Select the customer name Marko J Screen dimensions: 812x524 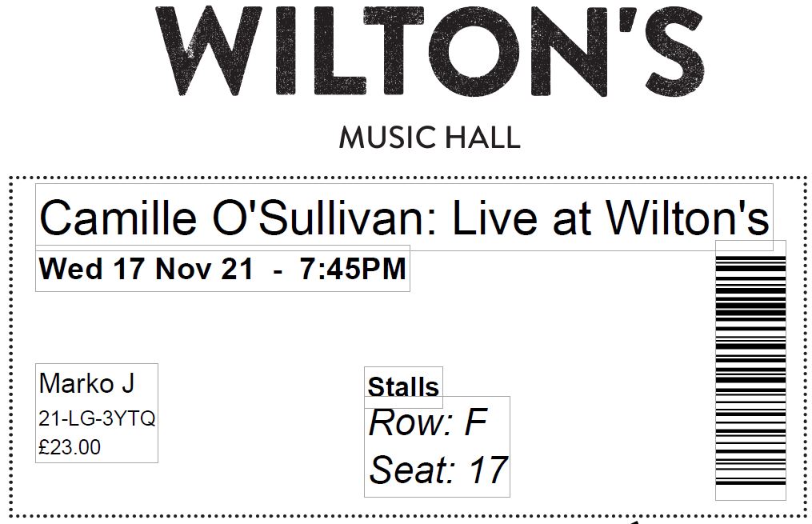point(86,383)
